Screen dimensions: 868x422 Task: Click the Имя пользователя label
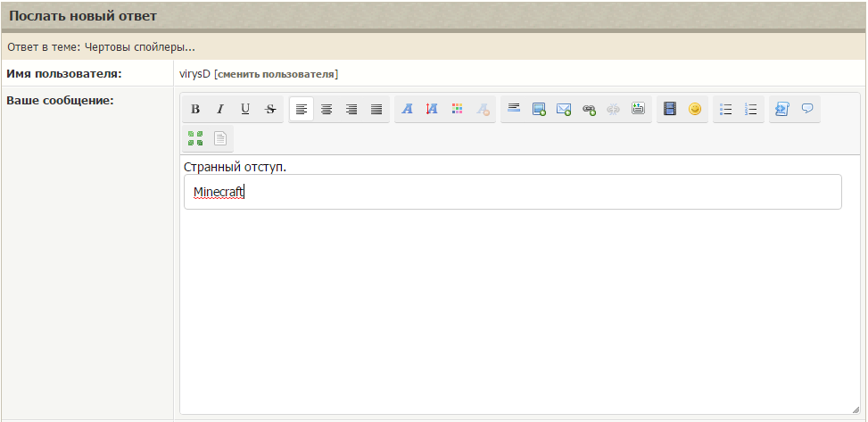63,74
